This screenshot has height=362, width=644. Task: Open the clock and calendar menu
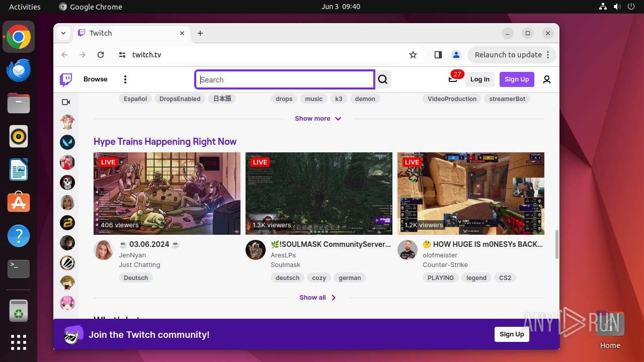tap(341, 7)
